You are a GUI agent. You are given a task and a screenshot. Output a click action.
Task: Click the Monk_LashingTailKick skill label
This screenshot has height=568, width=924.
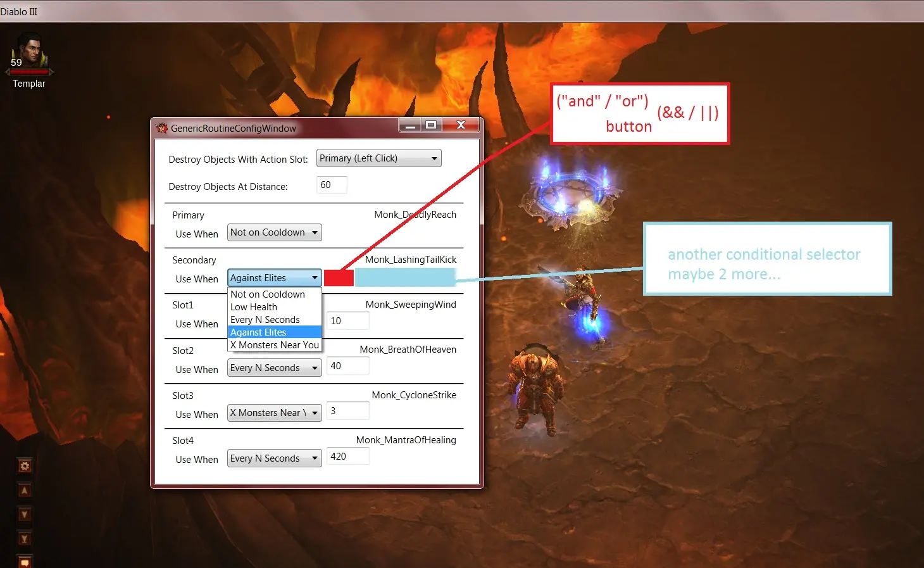click(x=411, y=260)
